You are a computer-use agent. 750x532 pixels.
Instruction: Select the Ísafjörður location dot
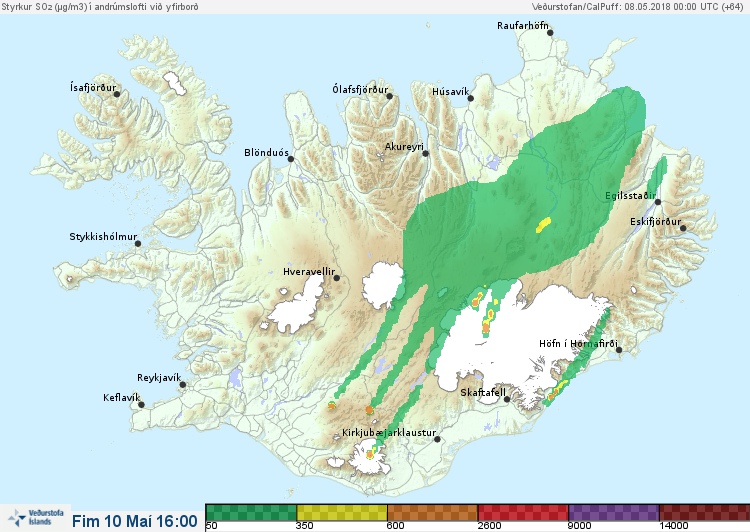(x=117, y=94)
